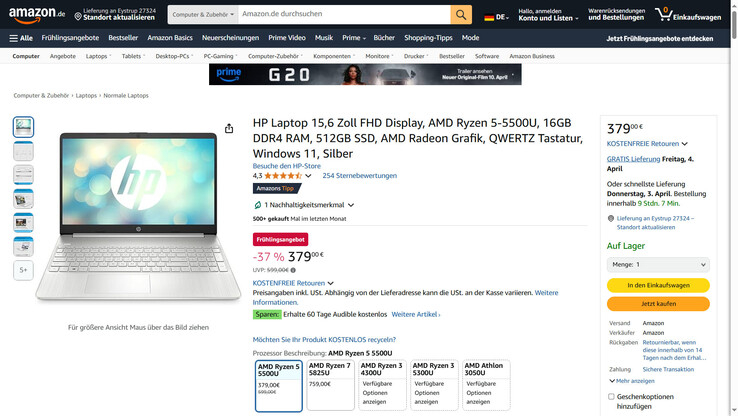Select AMD Athlon 3050U processor option

click(486, 385)
